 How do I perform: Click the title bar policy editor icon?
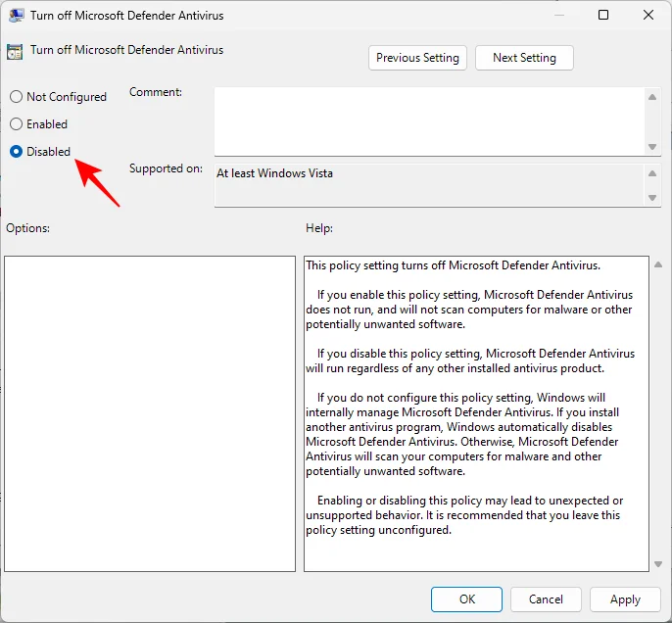pyautogui.click(x=16, y=16)
